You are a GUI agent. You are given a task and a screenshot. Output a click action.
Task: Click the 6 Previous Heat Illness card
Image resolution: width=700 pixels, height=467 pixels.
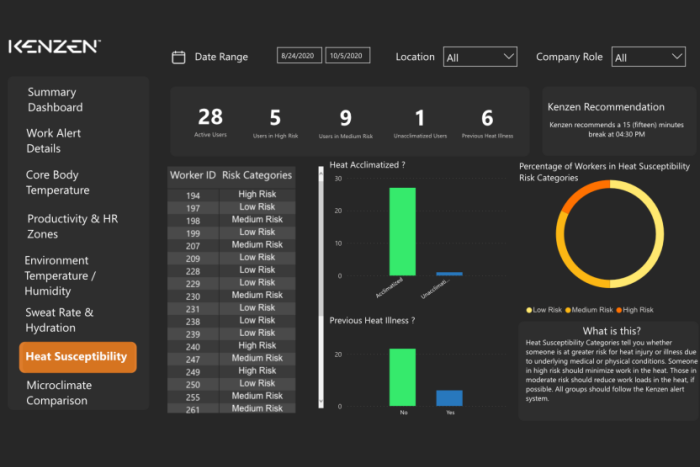[x=487, y=123]
